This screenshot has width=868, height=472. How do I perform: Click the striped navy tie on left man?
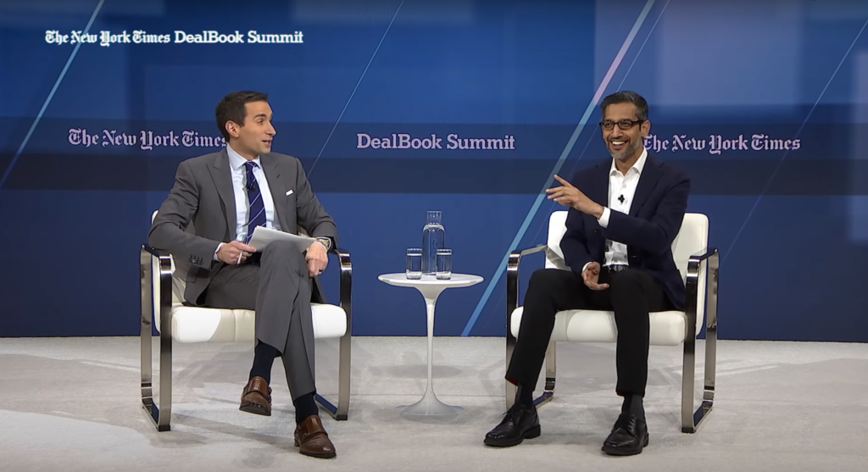pyautogui.click(x=252, y=198)
